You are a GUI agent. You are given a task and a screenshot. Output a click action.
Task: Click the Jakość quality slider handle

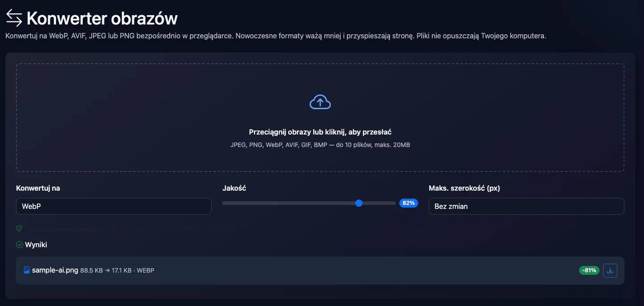coord(359,203)
